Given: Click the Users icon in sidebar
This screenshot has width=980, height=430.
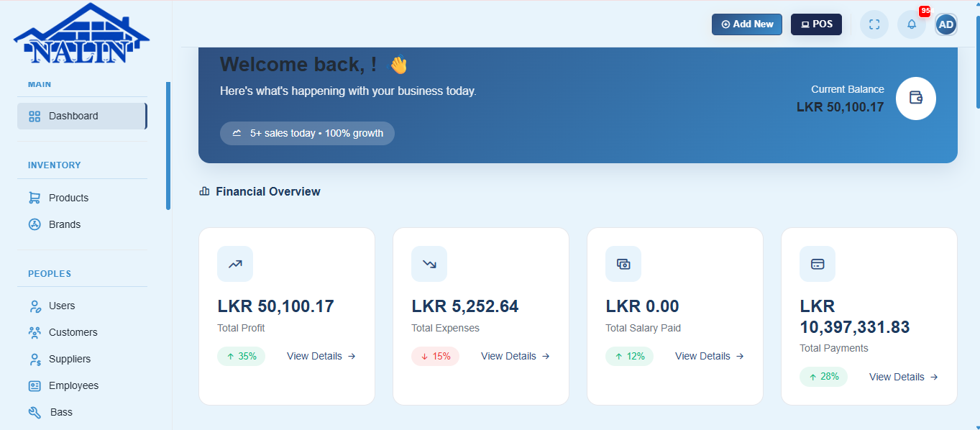Looking at the screenshot, I should (35, 306).
